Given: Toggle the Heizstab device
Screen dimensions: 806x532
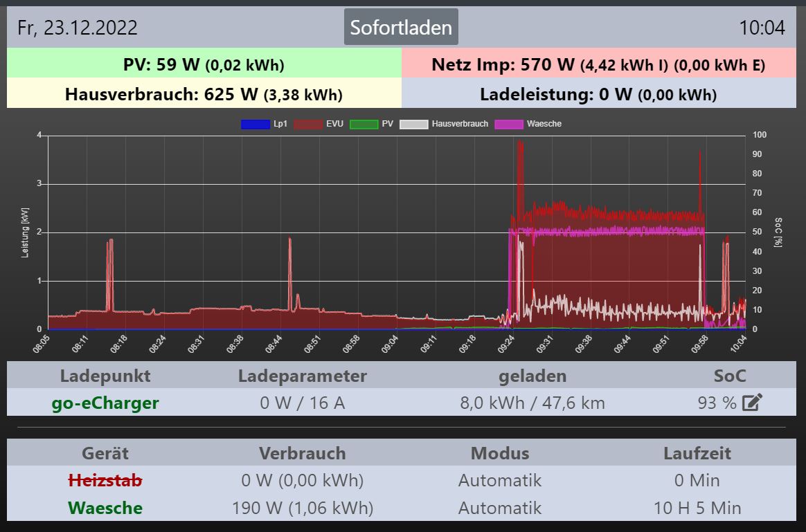Looking at the screenshot, I should tap(105, 480).
